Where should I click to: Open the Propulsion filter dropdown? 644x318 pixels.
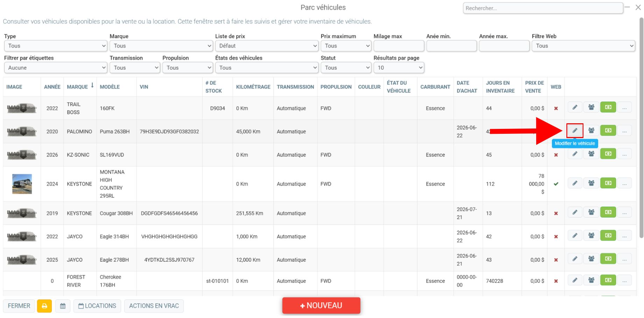(x=188, y=68)
